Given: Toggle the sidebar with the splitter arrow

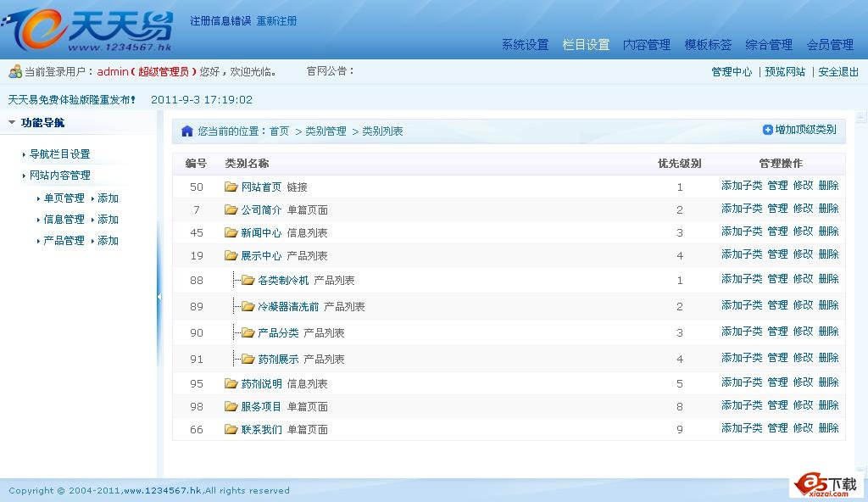Looking at the screenshot, I should pyautogui.click(x=159, y=297).
